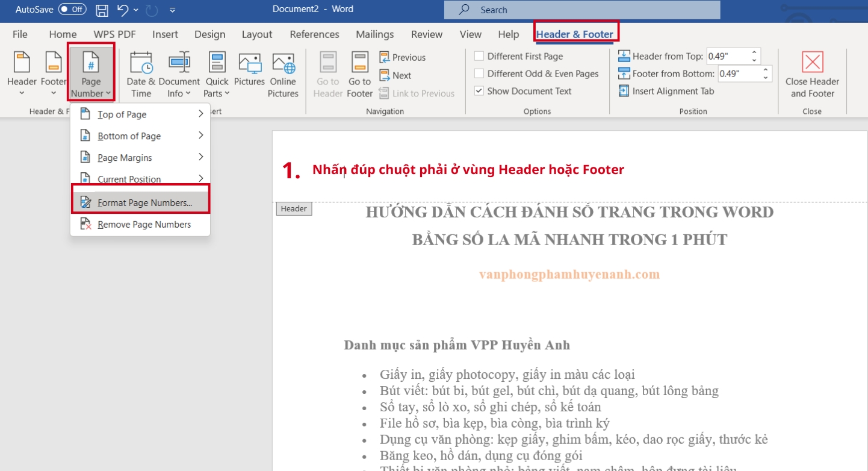The image size is (868, 471).
Task: Go to the Mailings tab
Action: pyautogui.click(x=374, y=34)
